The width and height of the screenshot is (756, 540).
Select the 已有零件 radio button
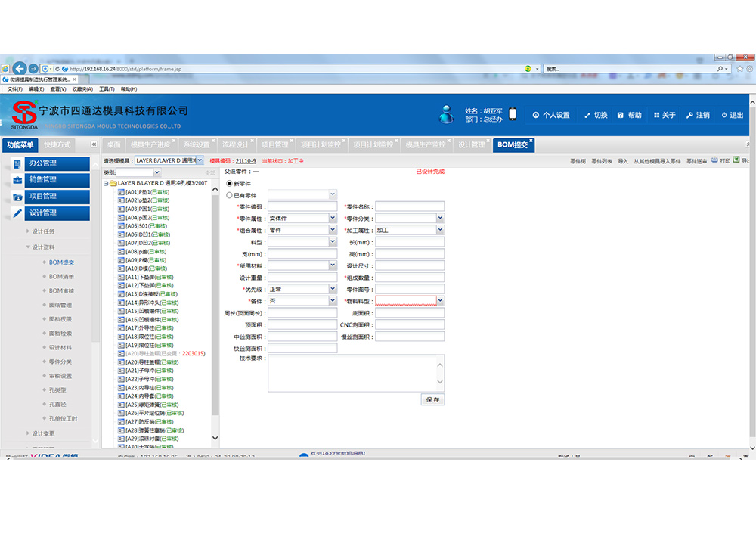pos(230,195)
